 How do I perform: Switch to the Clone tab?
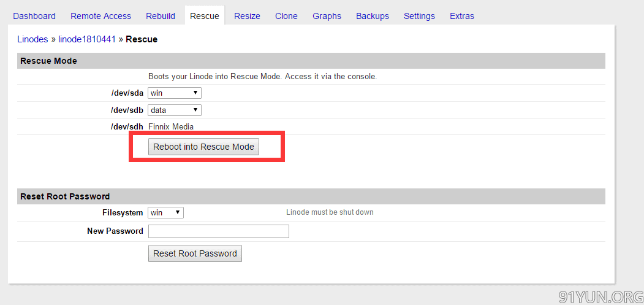pyautogui.click(x=286, y=16)
